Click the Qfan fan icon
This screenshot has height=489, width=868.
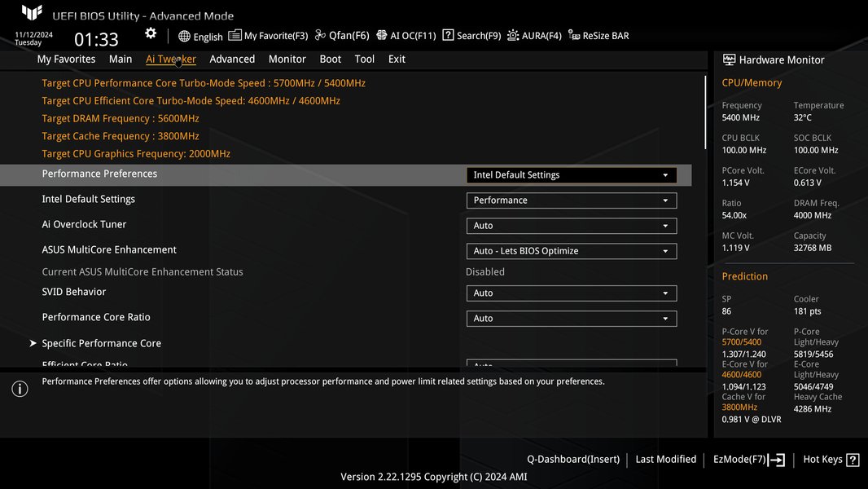point(320,35)
